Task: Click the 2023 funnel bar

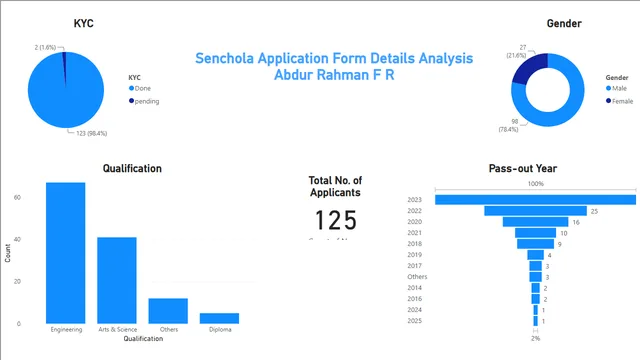Action: coord(536,200)
